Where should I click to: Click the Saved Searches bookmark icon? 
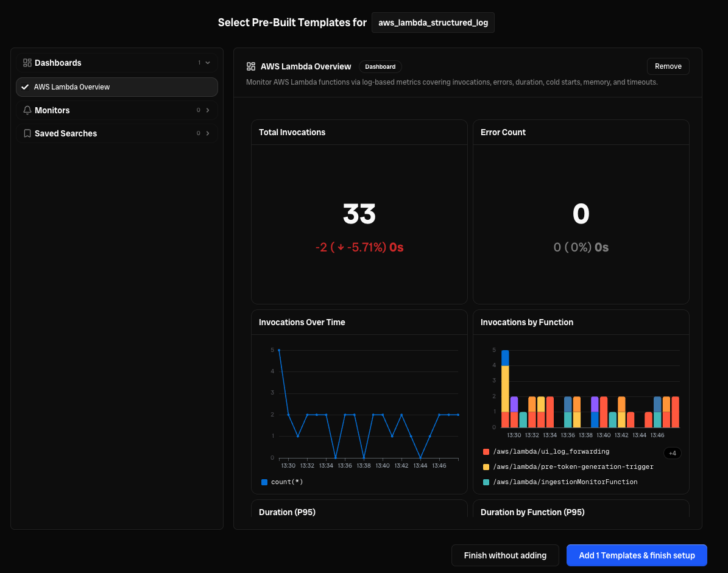(27, 133)
